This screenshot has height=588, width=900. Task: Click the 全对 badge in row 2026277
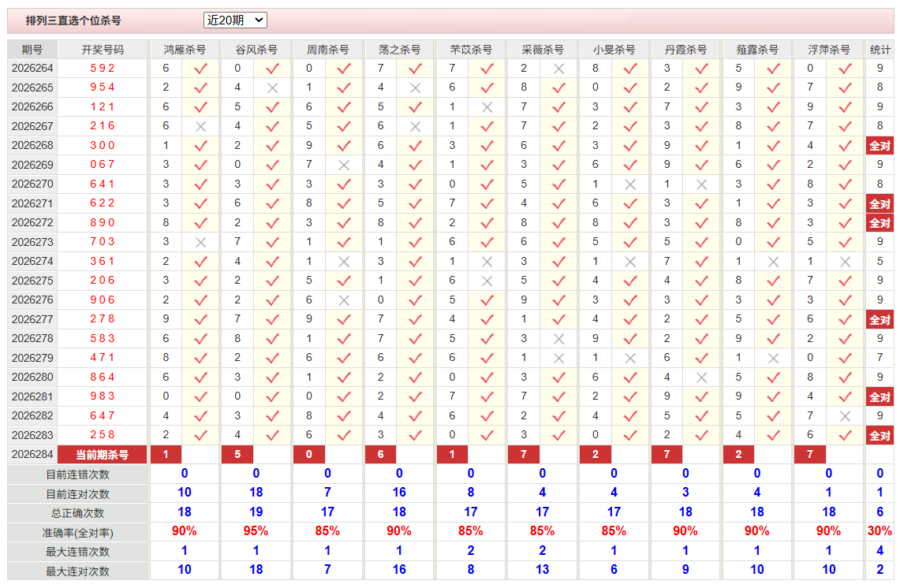(880, 319)
